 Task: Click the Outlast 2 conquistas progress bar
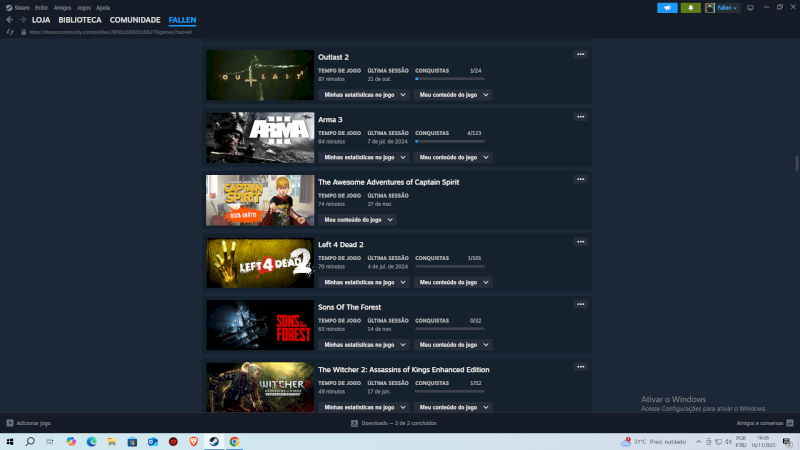tap(449, 79)
